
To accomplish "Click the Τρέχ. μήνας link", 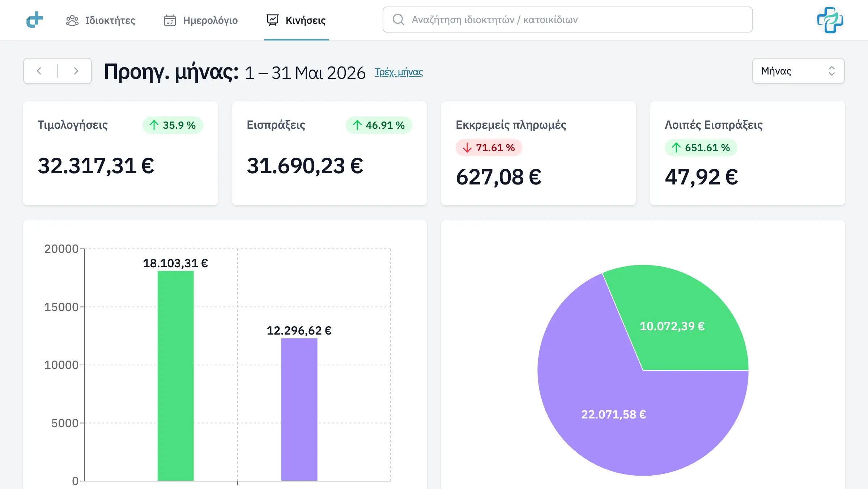I will click(x=399, y=72).
